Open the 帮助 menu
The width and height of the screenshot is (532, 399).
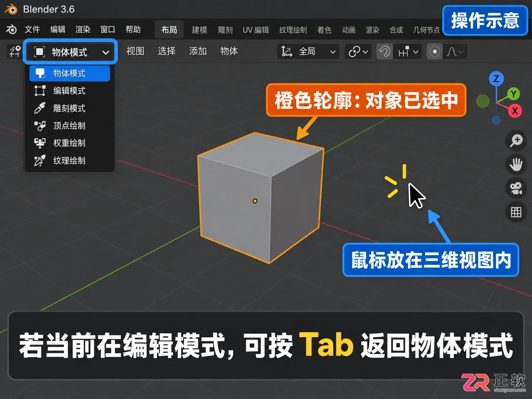click(133, 30)
